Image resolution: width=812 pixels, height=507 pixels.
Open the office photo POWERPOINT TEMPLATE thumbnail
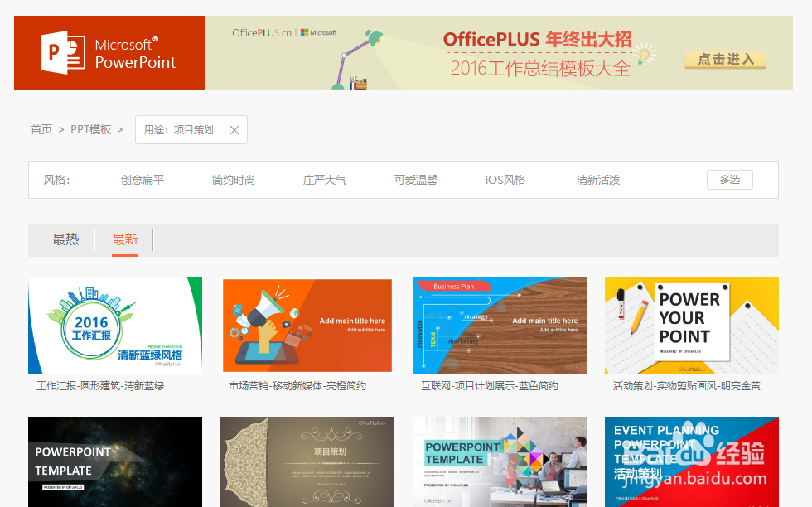tap(499, 462)
